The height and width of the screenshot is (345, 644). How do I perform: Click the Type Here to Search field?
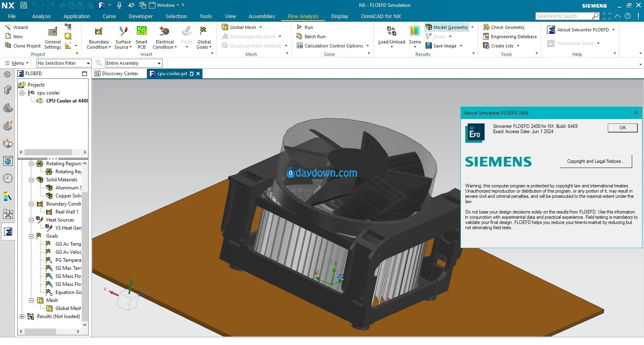click(563, 16)
